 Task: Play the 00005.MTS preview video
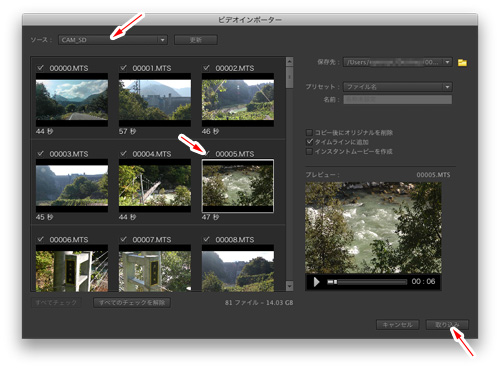316,282
